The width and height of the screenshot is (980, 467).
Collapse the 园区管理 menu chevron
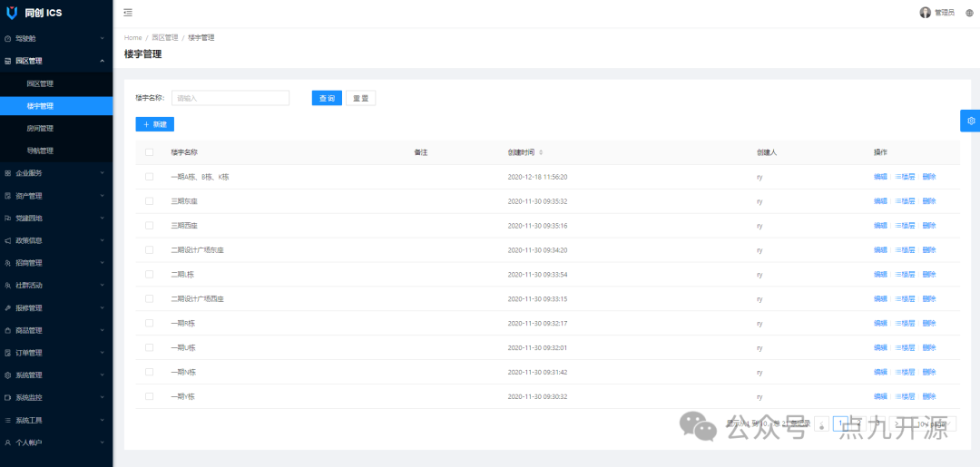[102, 61]
